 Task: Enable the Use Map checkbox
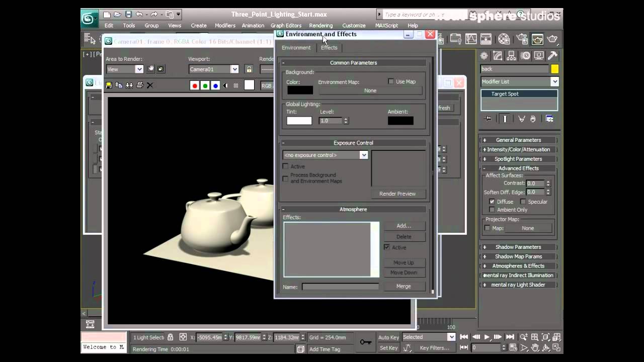tap(391, 81)
